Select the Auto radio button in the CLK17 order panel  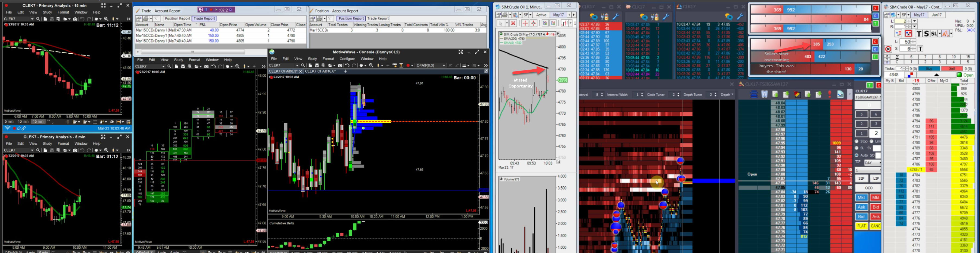tap(857, 155)
